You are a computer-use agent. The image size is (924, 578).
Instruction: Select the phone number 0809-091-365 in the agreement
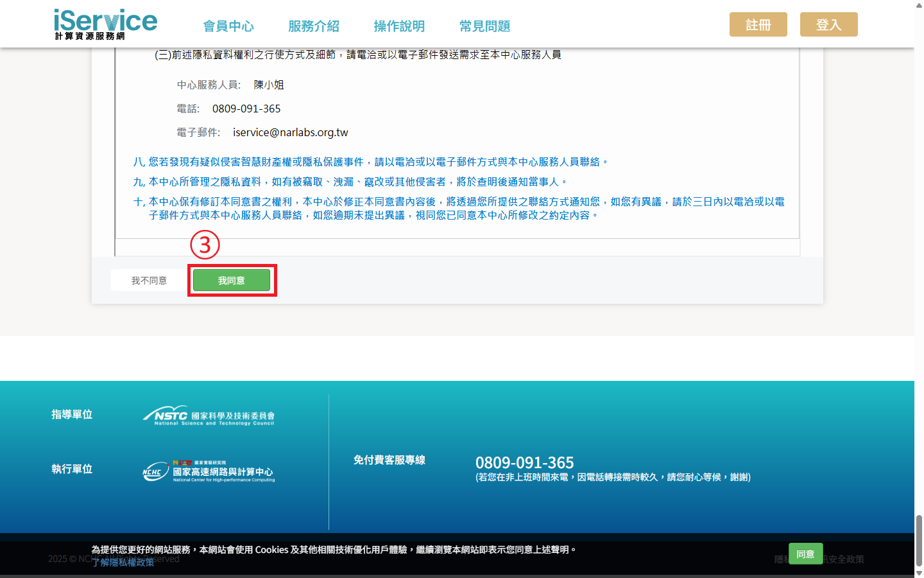point(246,109)
